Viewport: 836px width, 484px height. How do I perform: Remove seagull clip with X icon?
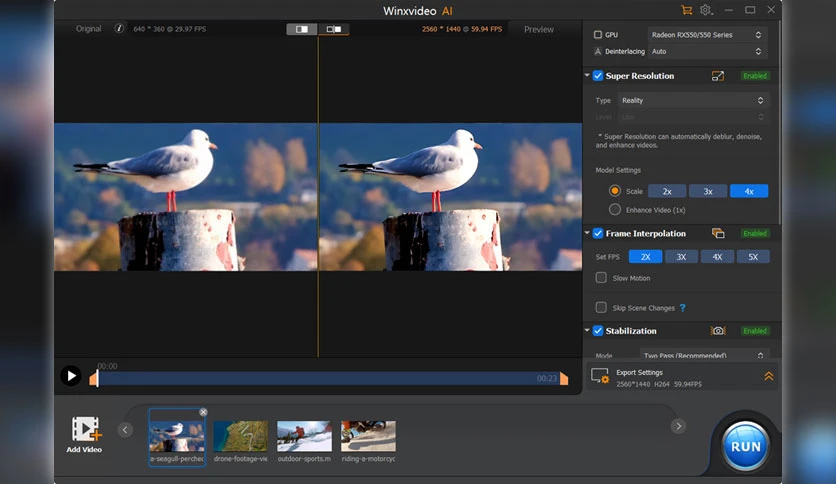[x=203, y=412]
